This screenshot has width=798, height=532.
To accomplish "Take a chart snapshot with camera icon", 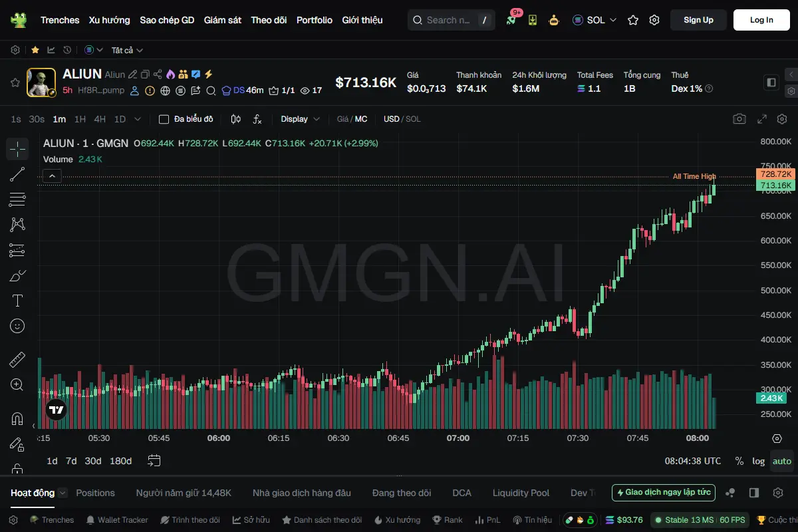I will click(x=739, y=119).
